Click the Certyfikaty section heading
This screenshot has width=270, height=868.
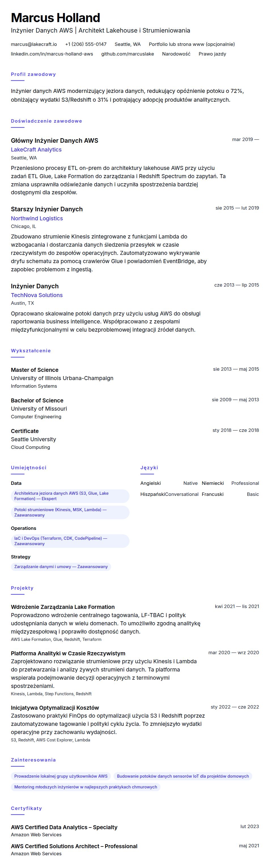pyautogui.click(x=26, y=808)
